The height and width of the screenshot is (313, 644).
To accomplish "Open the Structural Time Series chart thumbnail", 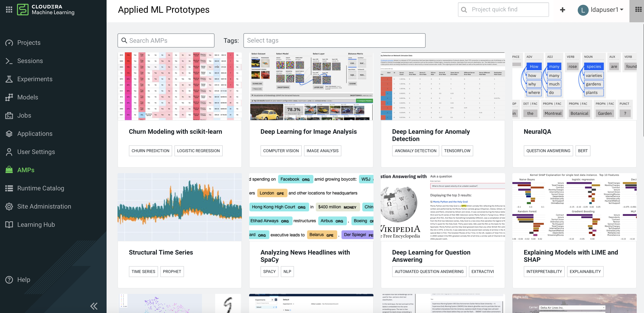I will 179,207.
